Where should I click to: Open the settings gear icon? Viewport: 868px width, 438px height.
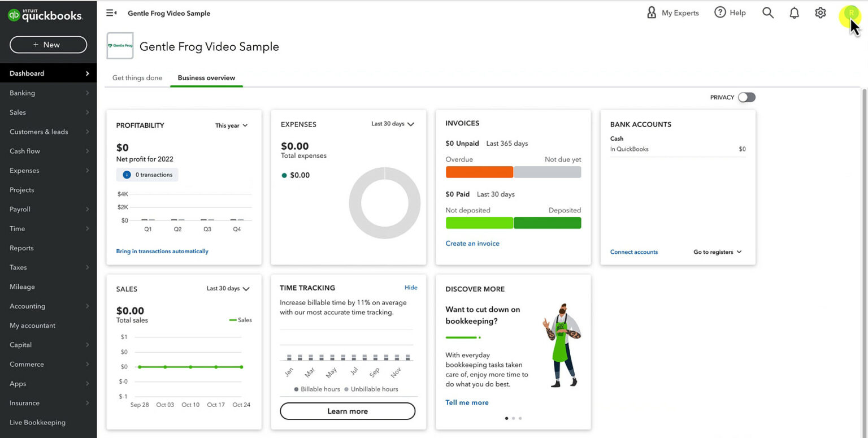pyautogui.click(x=821, y=12)
